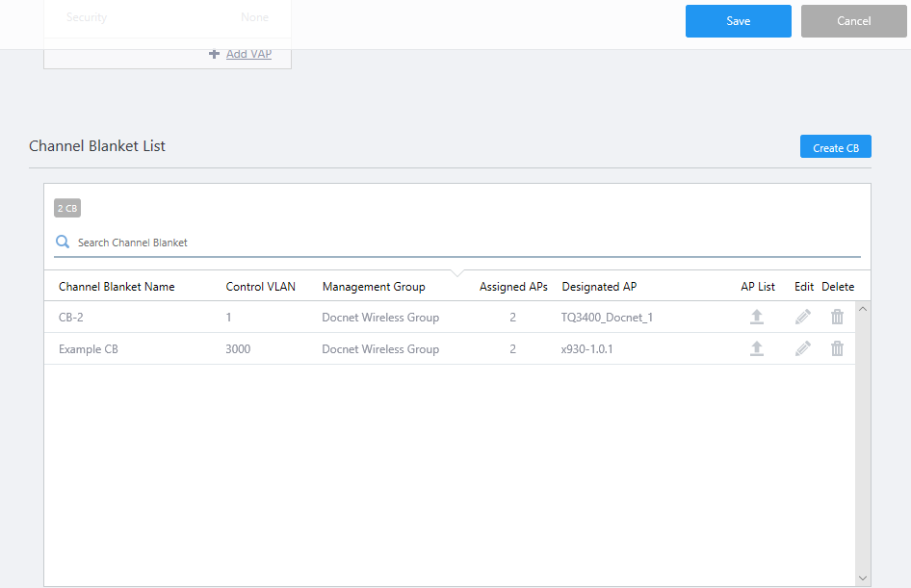
Task: Edit the Example CB channel blanket
Action: [x=803, y=348]
